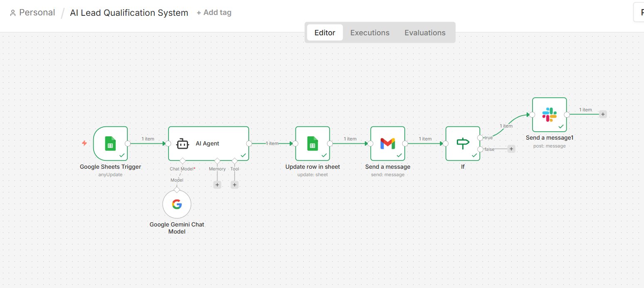
Task: Select the Slack Send a message1 node
Action: (550, 114)
